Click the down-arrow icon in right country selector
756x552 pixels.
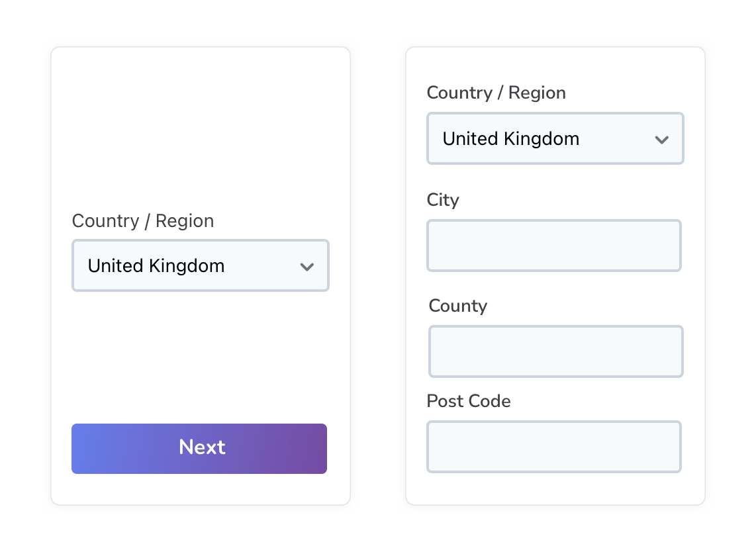coord(661,139)
